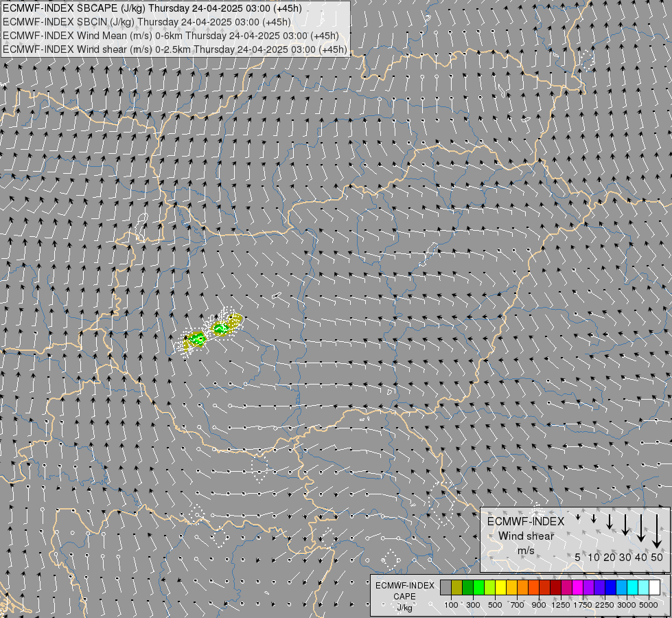Click the '5' label under shear arrows
672x618 pixels.
coord(578,557)
